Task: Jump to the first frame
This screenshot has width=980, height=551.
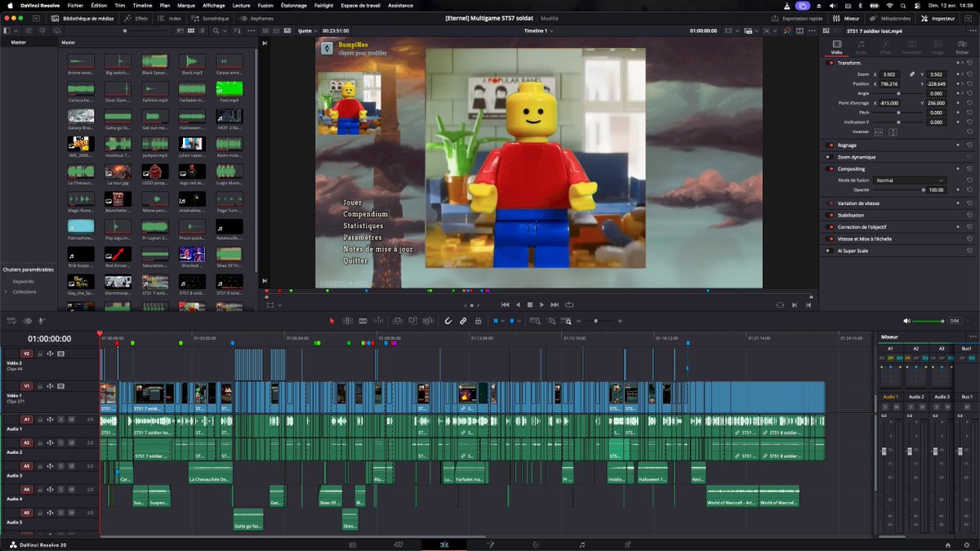Action: pos(505,304)
